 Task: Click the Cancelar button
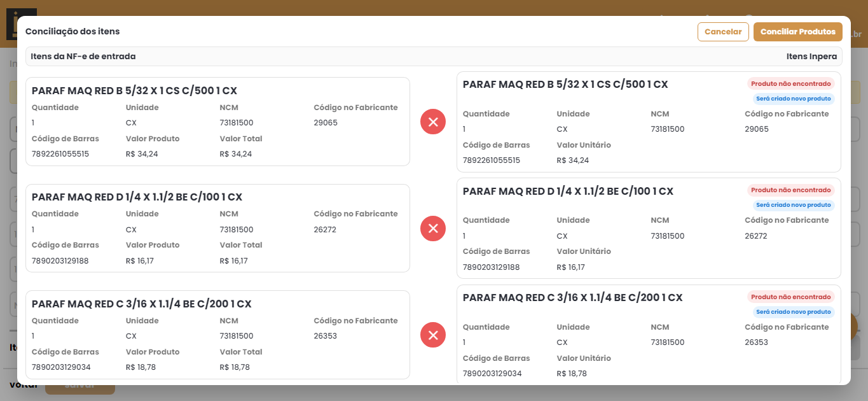(723, 32)
